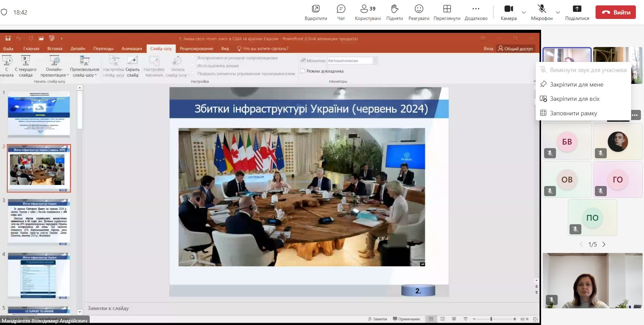
Task: Leave the meeting with Вийти button
Action: 616,12
